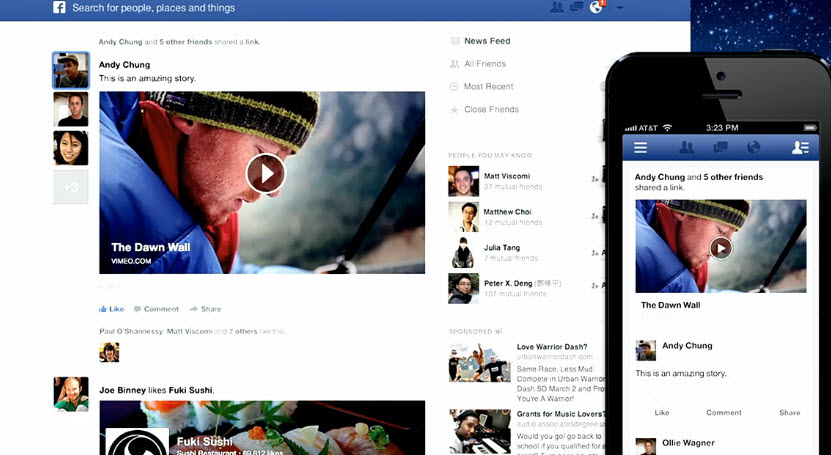Open hamburger menu in phone app
The width and height of the screenshot is (831, 455).
tap(640, 147)
